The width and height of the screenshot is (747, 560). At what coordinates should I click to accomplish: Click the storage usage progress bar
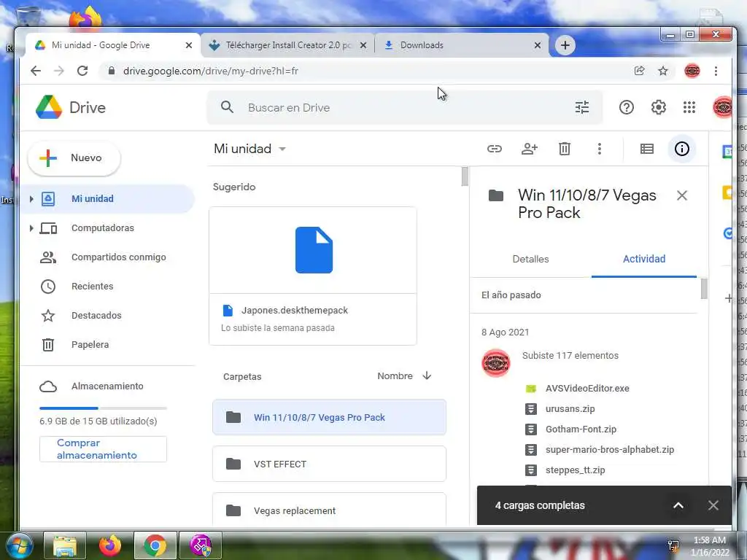coord(103,408)
